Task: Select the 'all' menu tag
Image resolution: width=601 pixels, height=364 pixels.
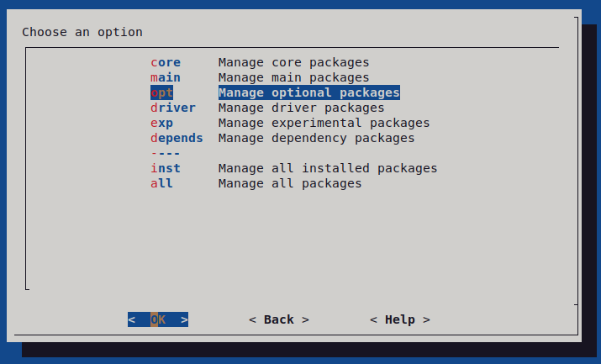Action: point(162,183)
